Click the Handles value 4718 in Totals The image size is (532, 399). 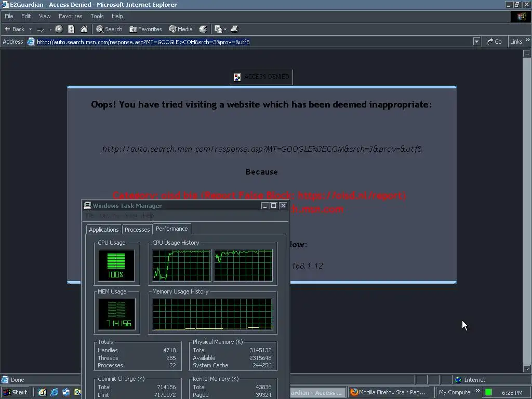[169, 350]
